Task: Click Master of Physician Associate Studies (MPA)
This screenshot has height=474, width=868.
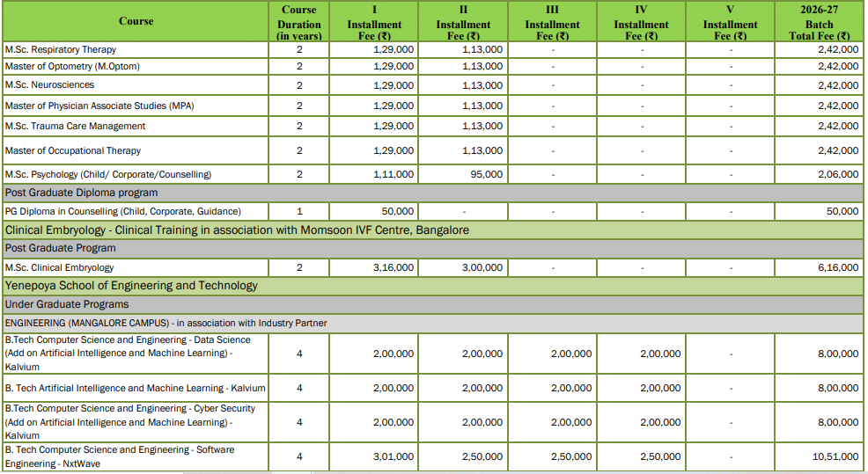Action: pyautogui.click(x=99, y=106)
